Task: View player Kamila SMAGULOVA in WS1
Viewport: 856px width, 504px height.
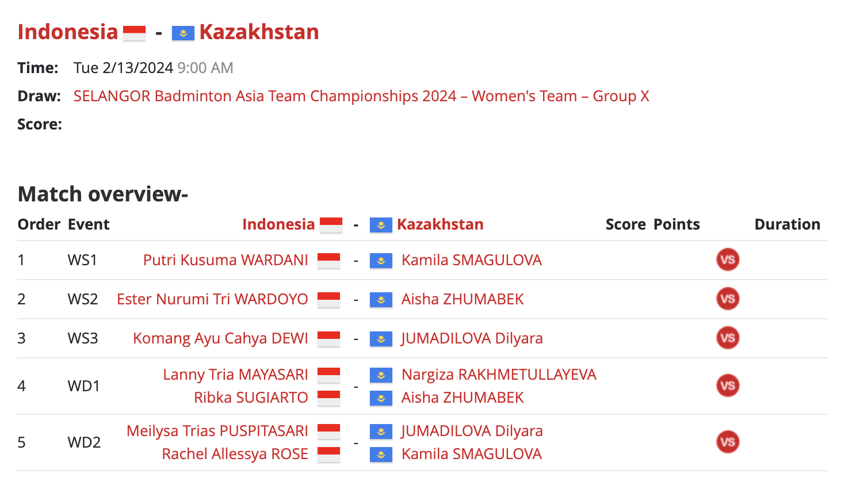Action: pyautogui.click(x=472, y=260)
